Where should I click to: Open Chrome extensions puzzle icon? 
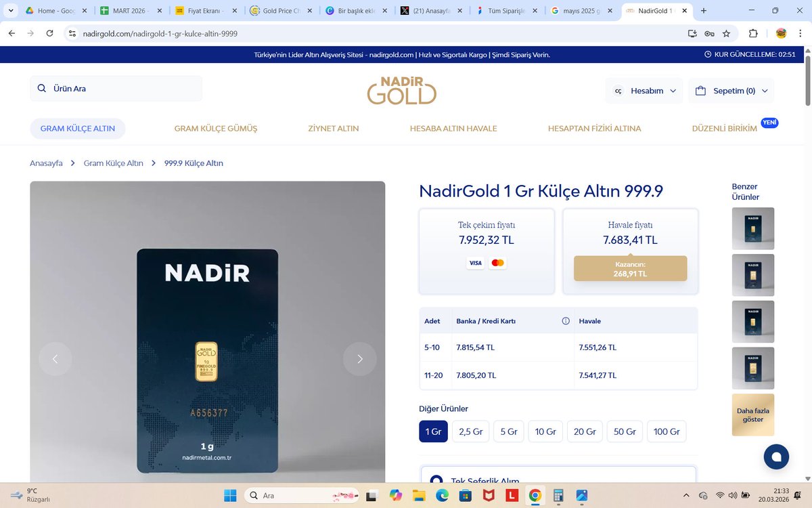[x=753, y=33]
